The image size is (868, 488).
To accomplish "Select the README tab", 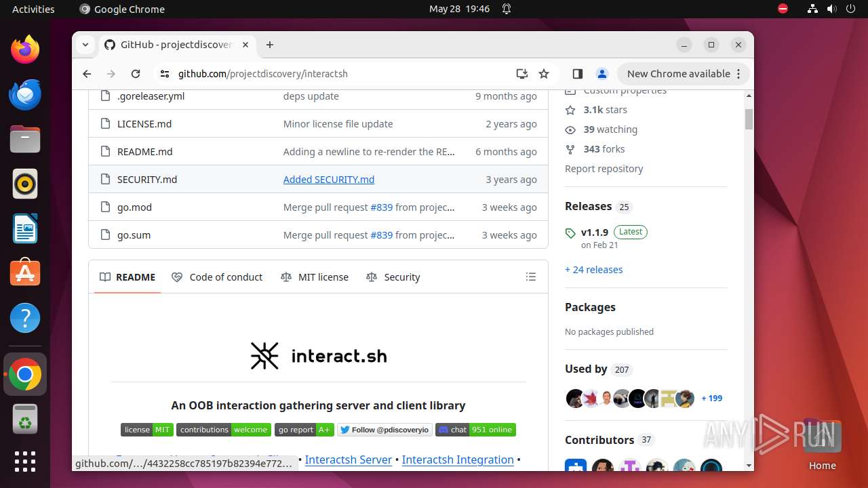I will click(127, 277).
